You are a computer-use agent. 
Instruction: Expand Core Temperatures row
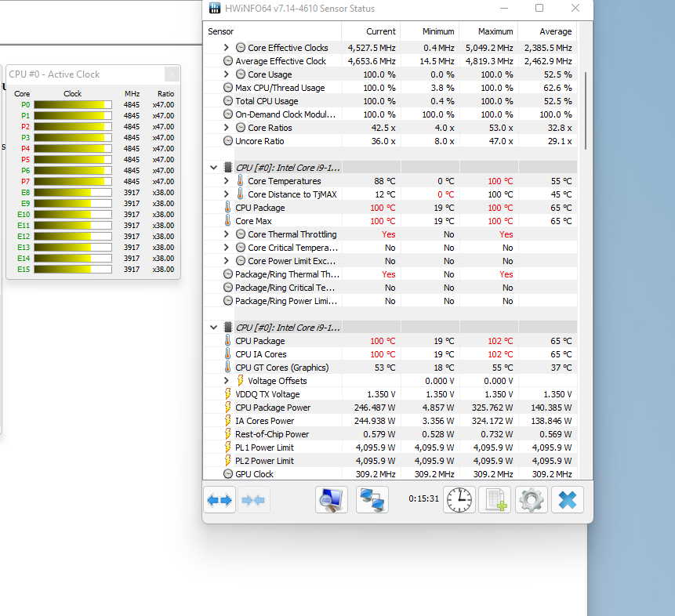pos(226,181)
